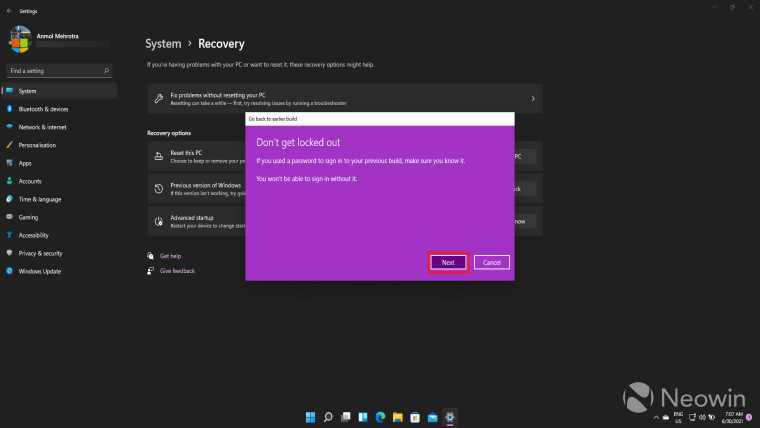Launch Microsoft Edge from taskbar
760x428 pixels.
pyautogui.click(x=380, y=417)
